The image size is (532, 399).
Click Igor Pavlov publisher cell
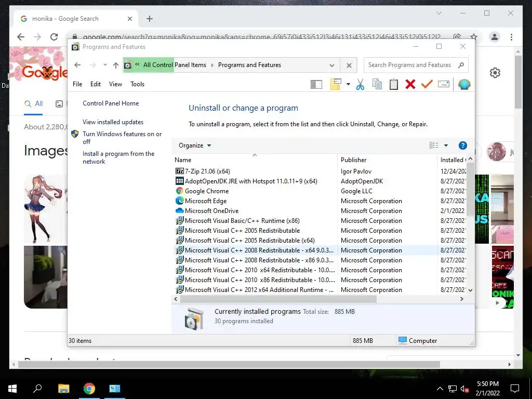(356, 171)
